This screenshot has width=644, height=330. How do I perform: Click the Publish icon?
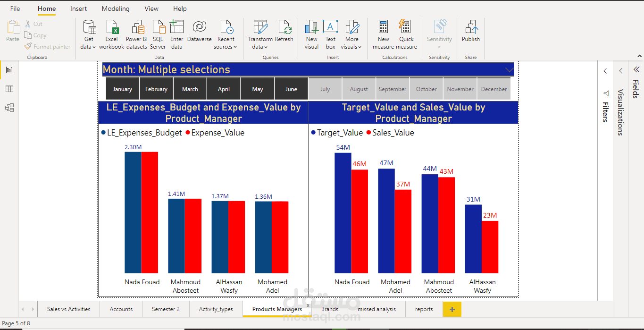tap(470, 32)
